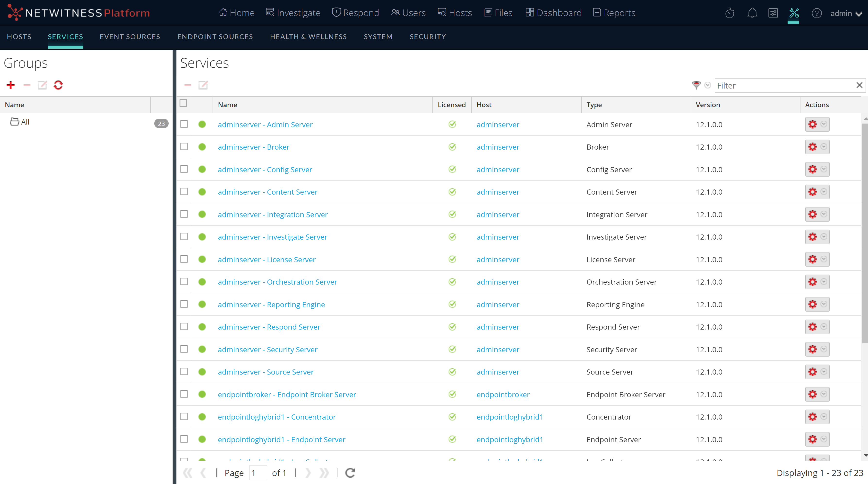Open user preferences sliders icon in top bar
The height and width of the screenshot is (484, 868).
(x=773, y=13)
